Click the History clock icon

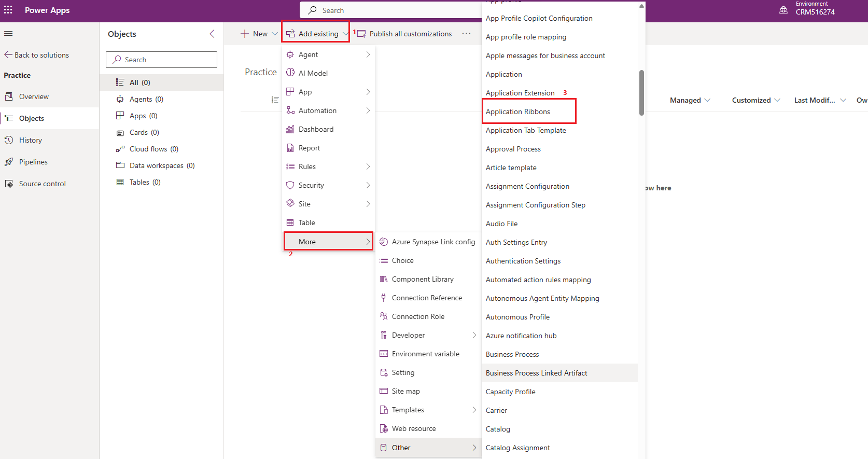(9, 140)
